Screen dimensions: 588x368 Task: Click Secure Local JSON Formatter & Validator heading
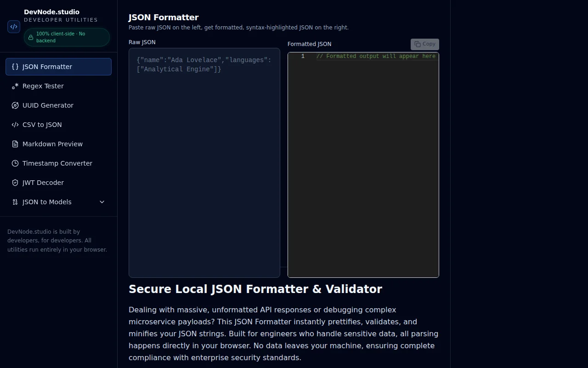255,289
